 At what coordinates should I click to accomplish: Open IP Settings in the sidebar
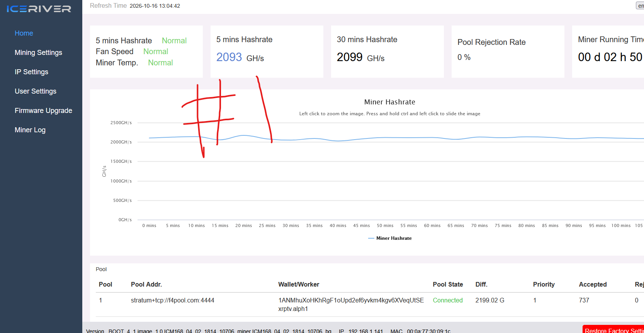click(31, 72)
